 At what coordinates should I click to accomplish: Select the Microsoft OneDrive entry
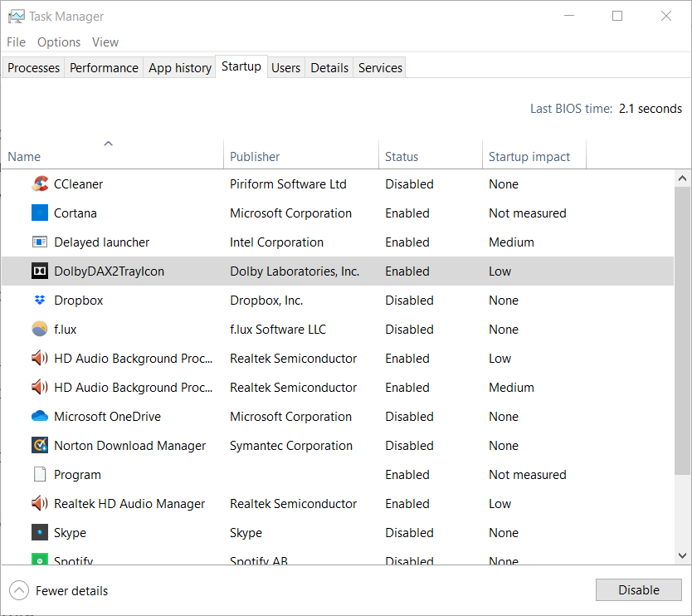point(107,416)
